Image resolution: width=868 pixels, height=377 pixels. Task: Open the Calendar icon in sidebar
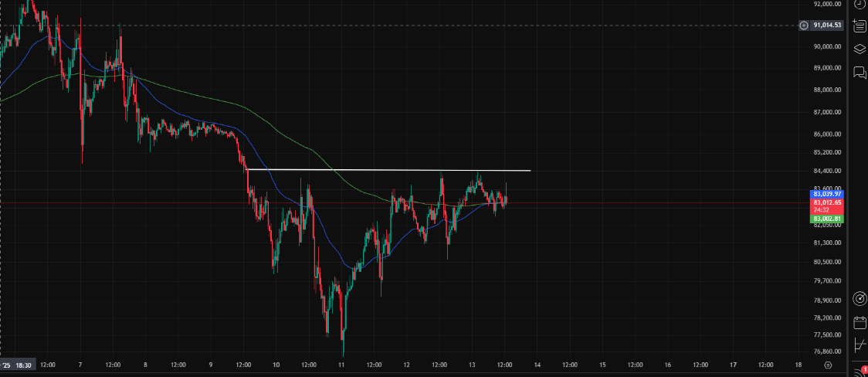pyautogui.click(x=860, y=323)
